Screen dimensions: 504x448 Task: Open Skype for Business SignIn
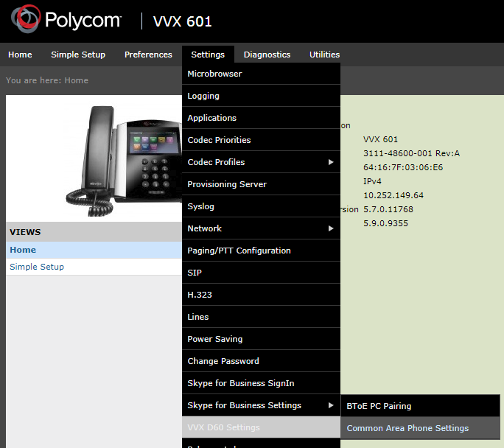click(261, 383)
